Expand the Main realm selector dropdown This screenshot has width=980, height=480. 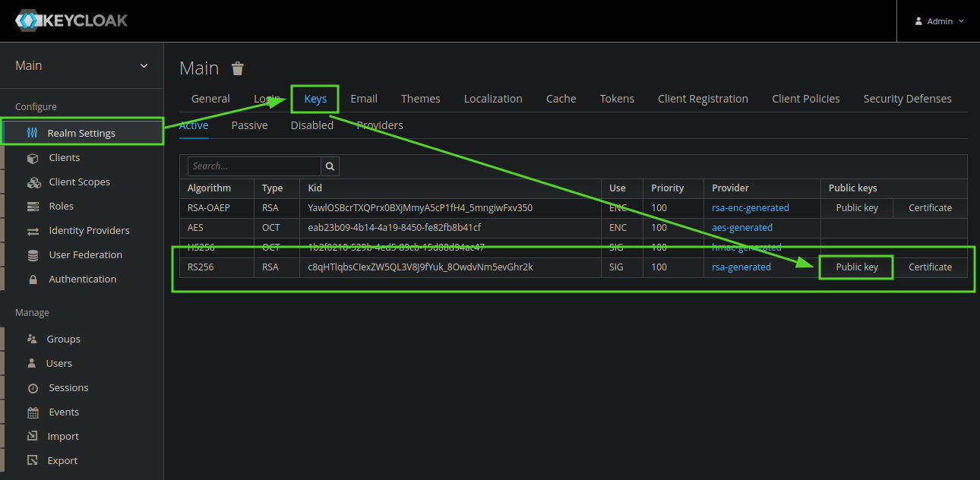[81, 65]
